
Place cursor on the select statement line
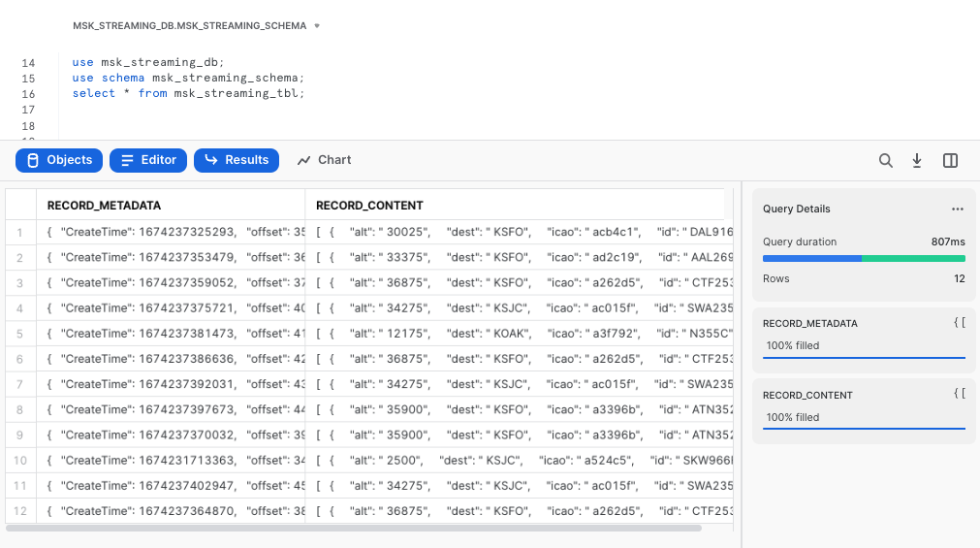pyautogui.click(x=188, y=93)
